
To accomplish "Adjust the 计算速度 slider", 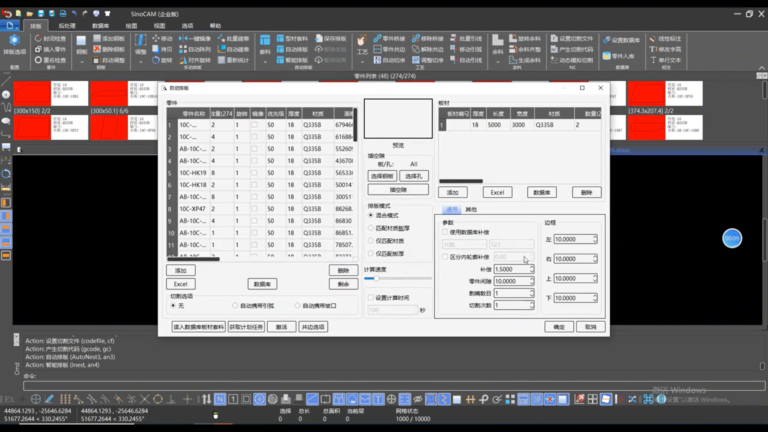I will coord(376,278).
